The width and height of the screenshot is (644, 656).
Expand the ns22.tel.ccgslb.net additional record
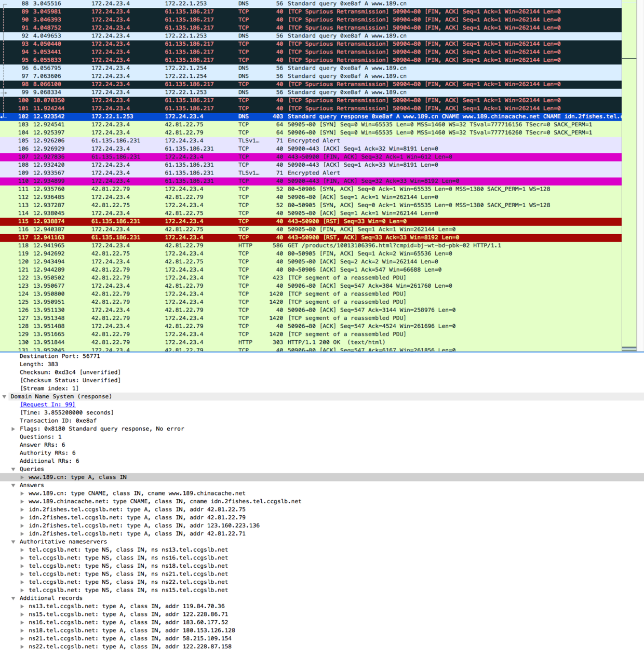click(x=22, y=646)
